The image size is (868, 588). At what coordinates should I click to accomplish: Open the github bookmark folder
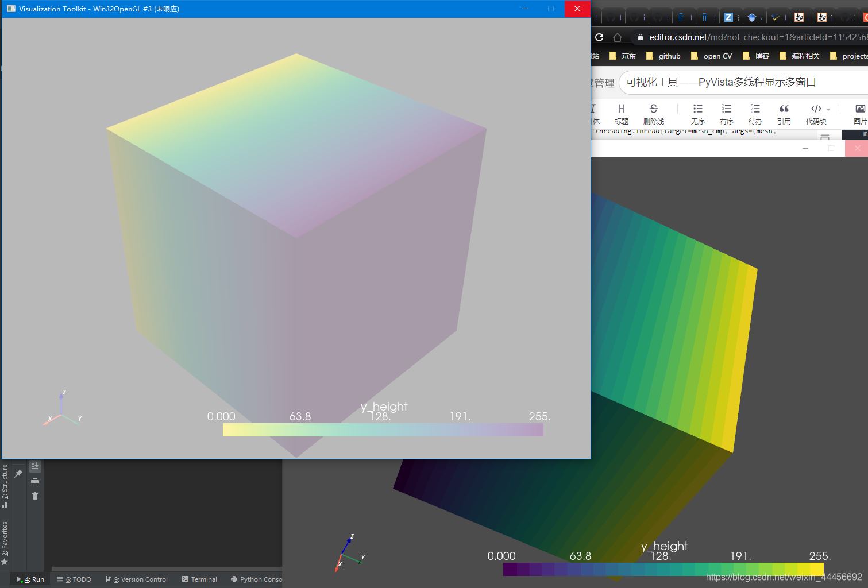point(663,56)
